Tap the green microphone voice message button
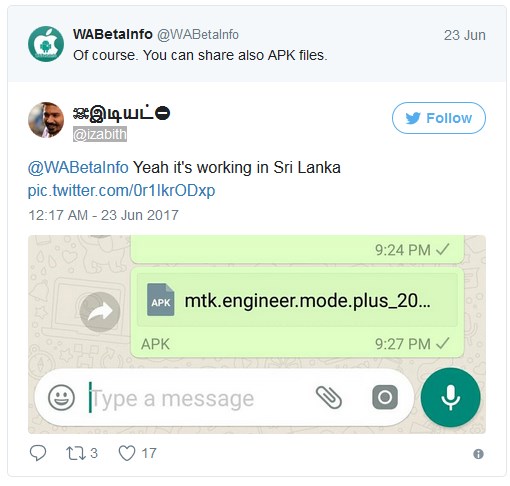 (450, 397)
